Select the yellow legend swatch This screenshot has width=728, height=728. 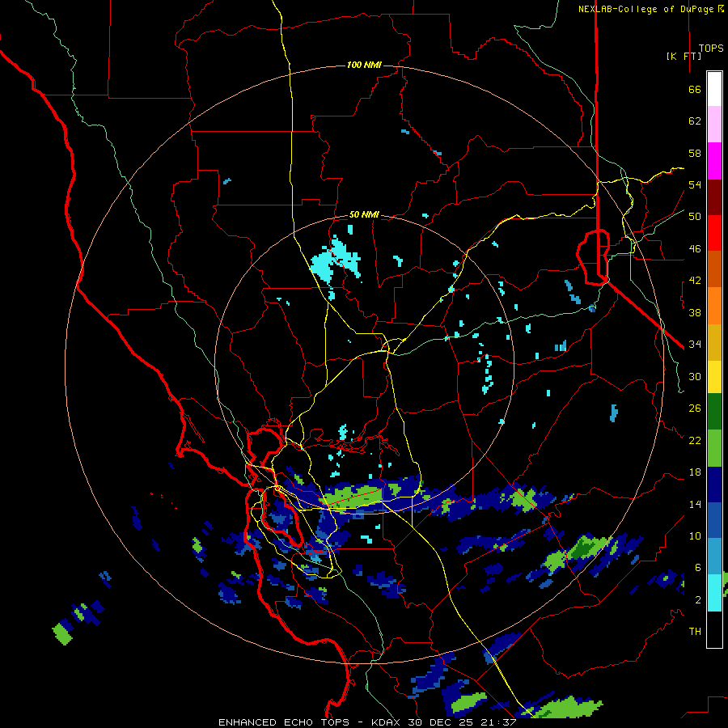pyautogui.click(x=714, y=377)
